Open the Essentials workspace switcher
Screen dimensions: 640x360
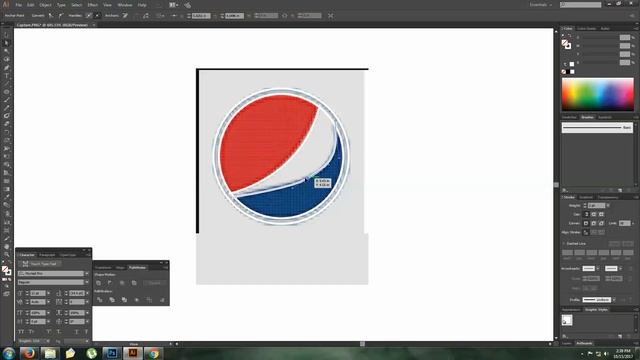point(541,5)
